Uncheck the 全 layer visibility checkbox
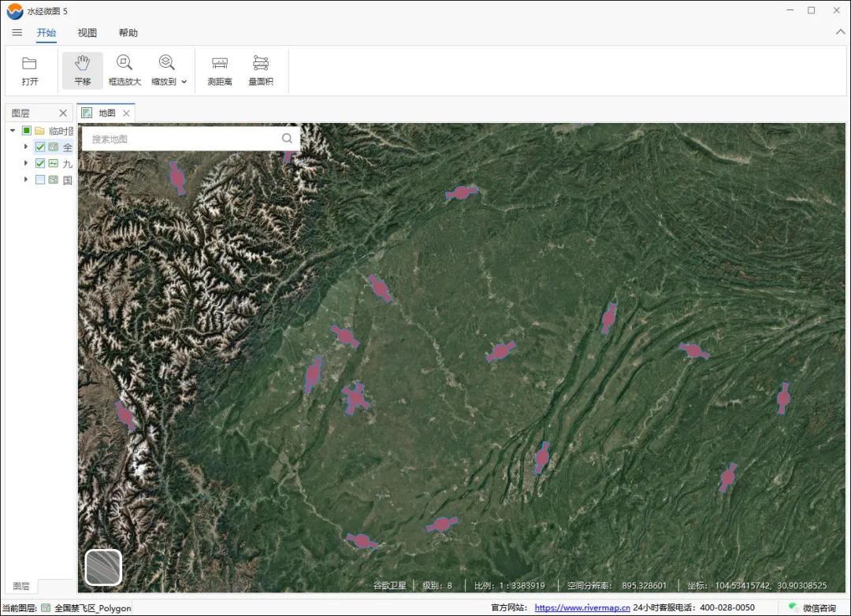This screenshot has width=851, height=616. (x=40, y=147)
